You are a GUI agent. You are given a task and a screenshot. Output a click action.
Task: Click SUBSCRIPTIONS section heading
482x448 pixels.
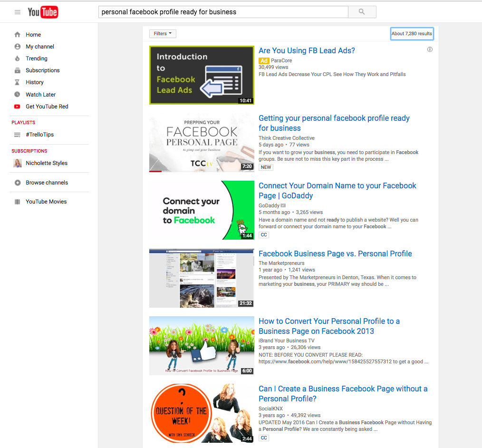29,151
